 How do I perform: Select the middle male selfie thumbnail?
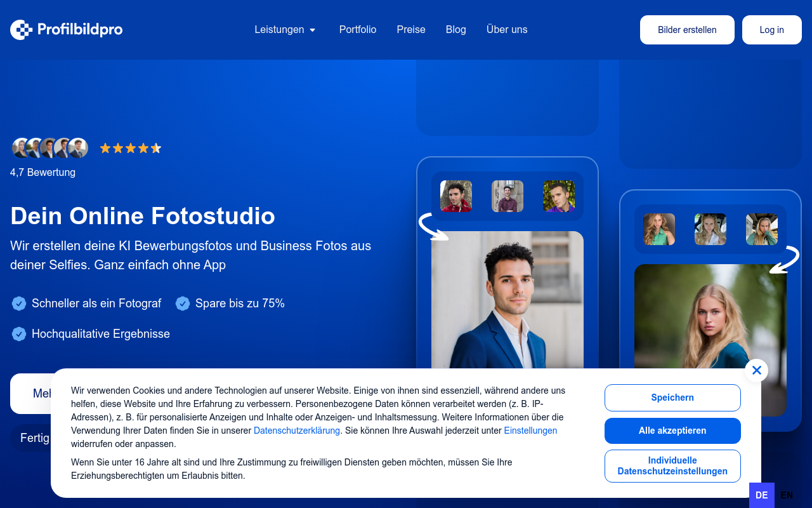click(x=507, y=196)
